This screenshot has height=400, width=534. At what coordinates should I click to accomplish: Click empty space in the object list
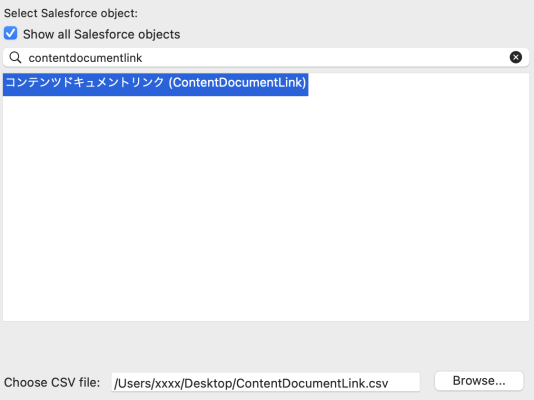pos(266,208)
